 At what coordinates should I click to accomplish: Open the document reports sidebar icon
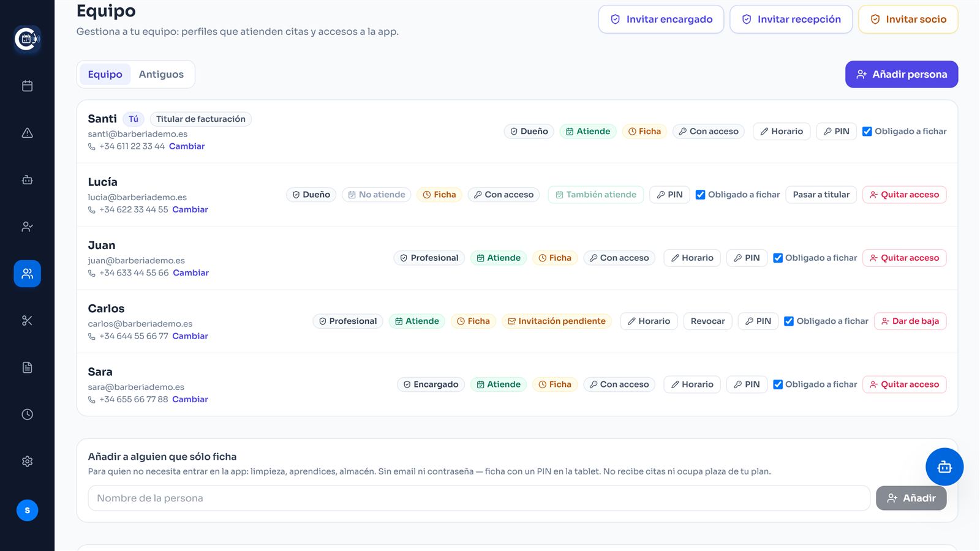[x=27, y=367]
